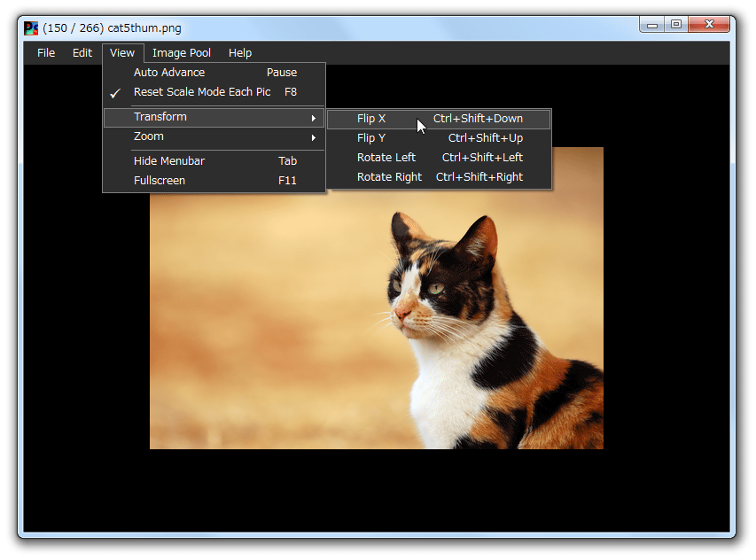
Task: Open the Edit menu
Action: (x=82, y=53)
